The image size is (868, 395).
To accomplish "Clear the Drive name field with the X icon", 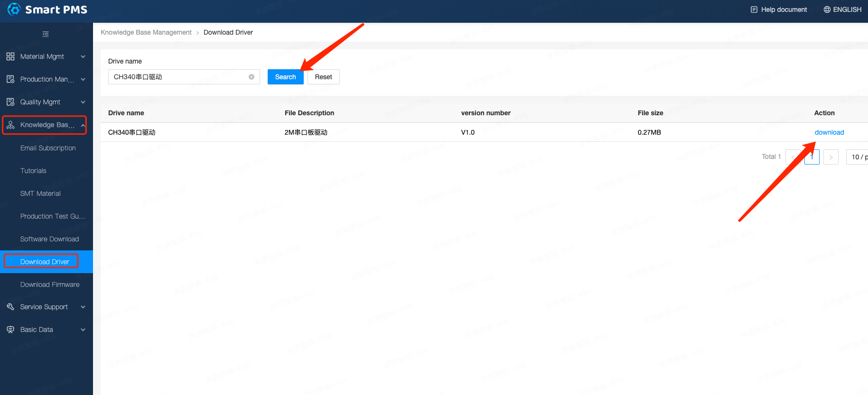I will [252, 77].
